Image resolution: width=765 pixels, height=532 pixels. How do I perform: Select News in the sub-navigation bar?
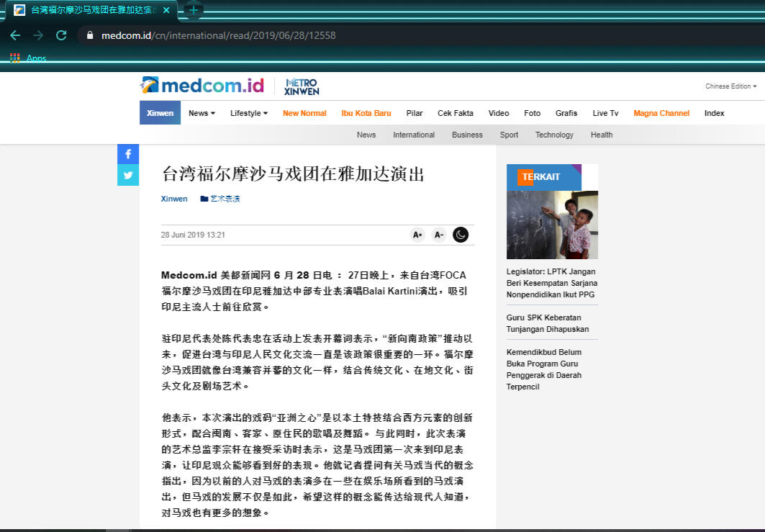click(366, 135)
